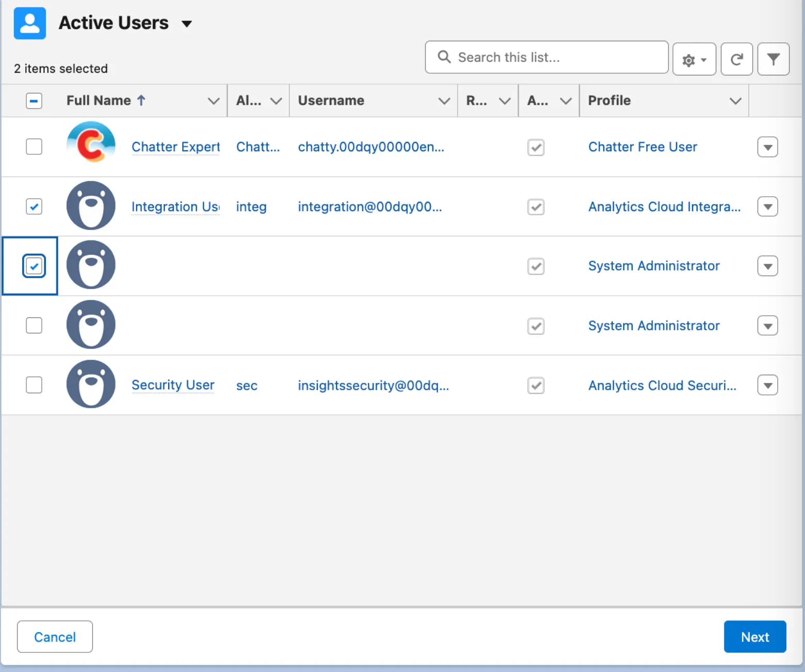Open the Active column actions chevron
Image resolution: width=805 pixels, height=672 pixels.
tap(566, 101)
